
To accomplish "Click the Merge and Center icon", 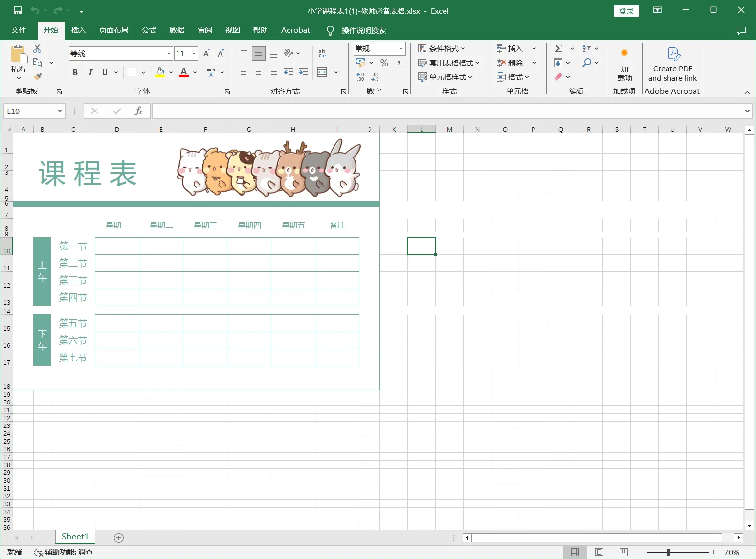I will (322, 72).
